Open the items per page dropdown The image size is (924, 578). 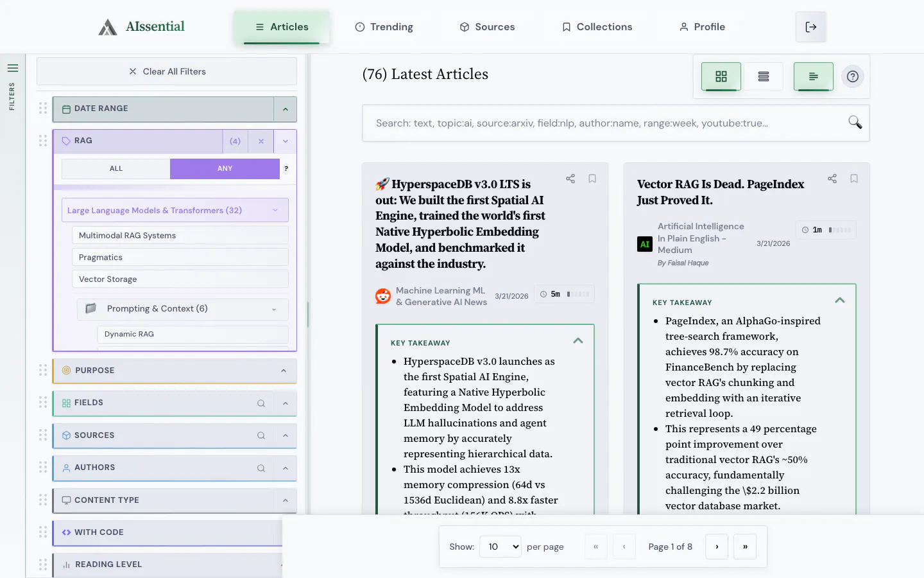coord(501,547)
